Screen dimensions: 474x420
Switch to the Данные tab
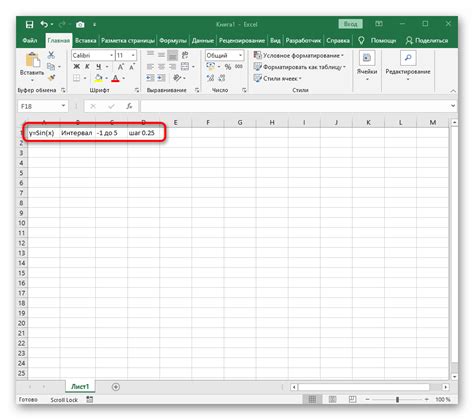203,40
